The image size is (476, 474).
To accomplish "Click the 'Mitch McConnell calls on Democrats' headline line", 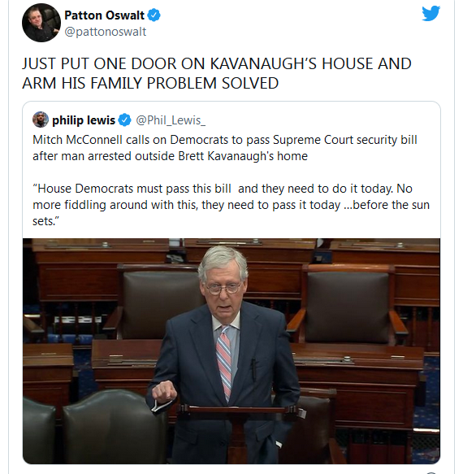I will (225, 140).
